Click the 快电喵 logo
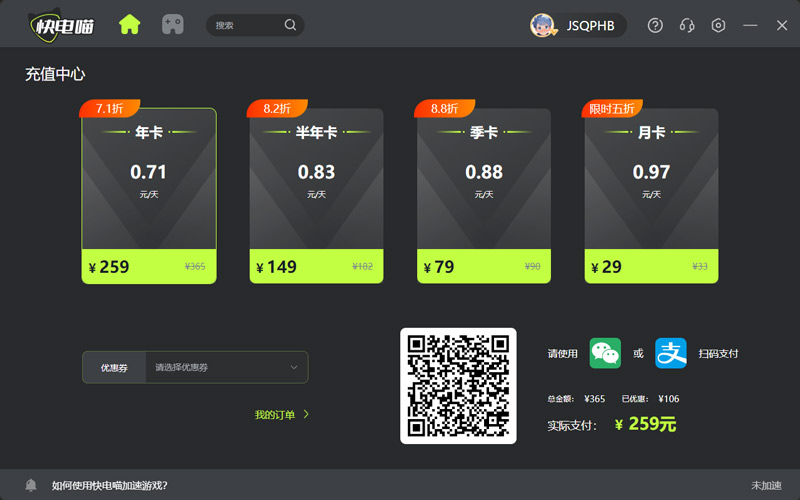 point(62,25)
